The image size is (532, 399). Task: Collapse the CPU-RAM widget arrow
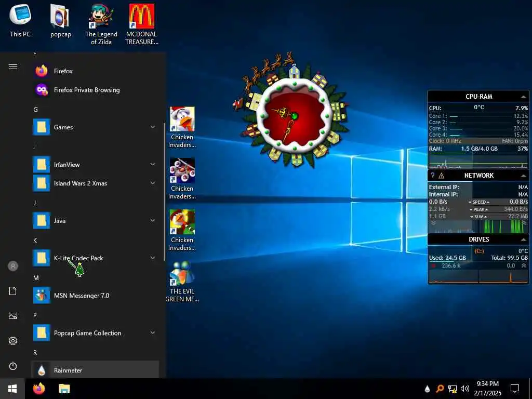(x=524, y=97)
